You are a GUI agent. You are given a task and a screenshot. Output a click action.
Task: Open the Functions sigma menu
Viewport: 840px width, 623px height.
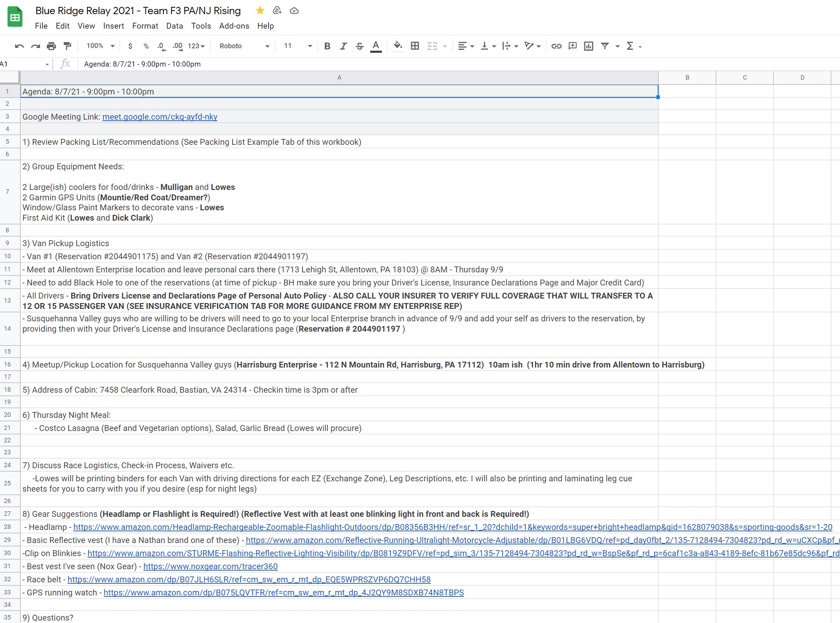click(630, 46)
